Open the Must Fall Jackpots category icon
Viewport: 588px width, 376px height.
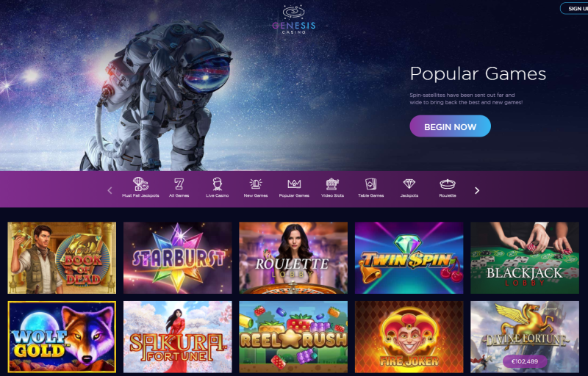coord(140,184)
